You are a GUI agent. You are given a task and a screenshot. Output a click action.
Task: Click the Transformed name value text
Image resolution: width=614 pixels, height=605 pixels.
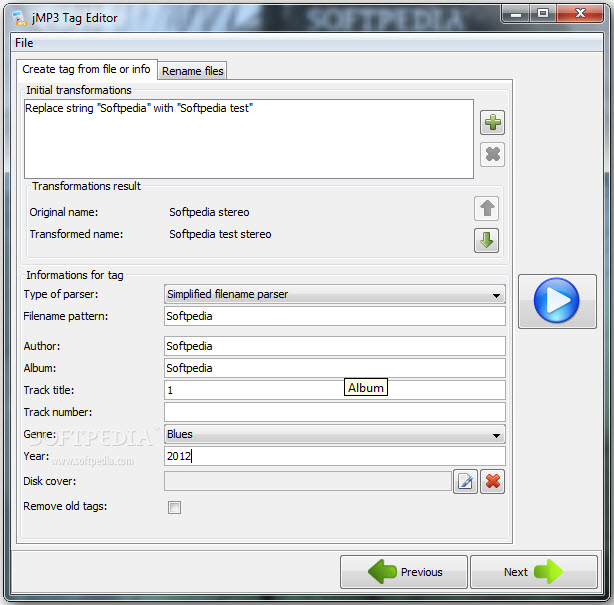click(220, 234)
